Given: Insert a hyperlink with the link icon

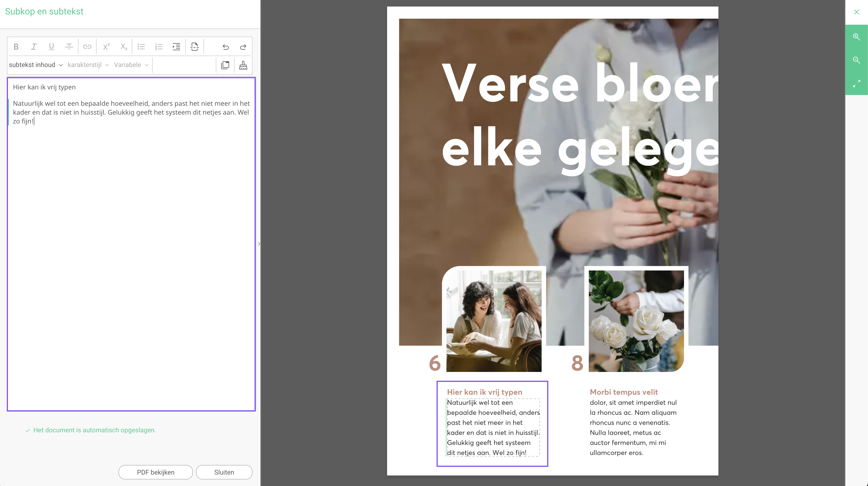Looking at the screenshot, I should [x=87, y=46].
